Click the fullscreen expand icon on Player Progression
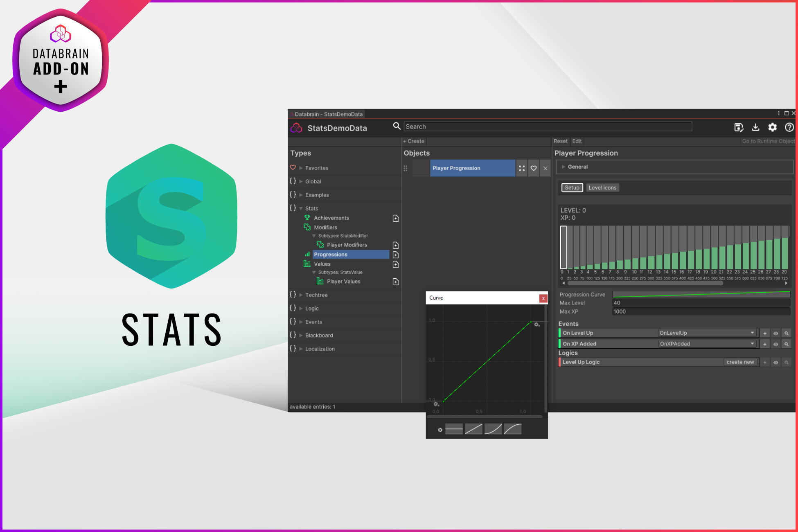This screenshot has height=532, width=798. point(521,168)
